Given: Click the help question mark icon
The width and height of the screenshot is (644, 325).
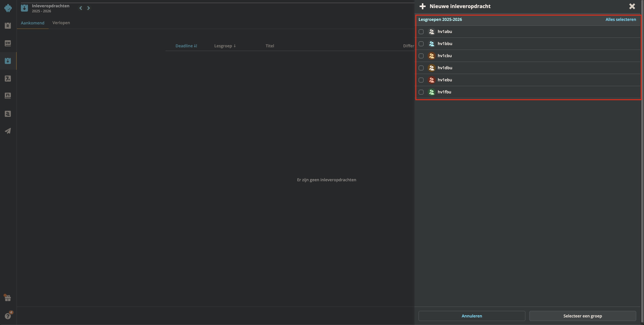Looking at the screenshot, I should [x=8, y=316].
